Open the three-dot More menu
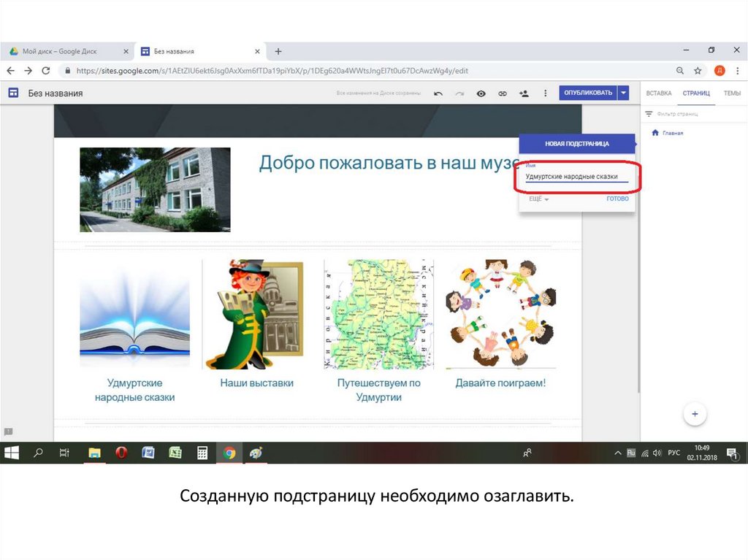This screenshot has width=748, height=560. click(545, 93)
